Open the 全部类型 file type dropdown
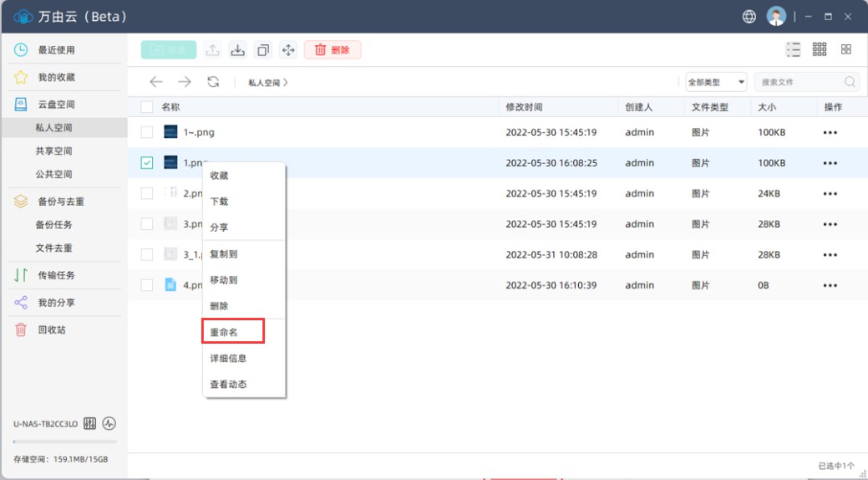The width and height of the screenshot is (868, 480). (x=716, y=82)
